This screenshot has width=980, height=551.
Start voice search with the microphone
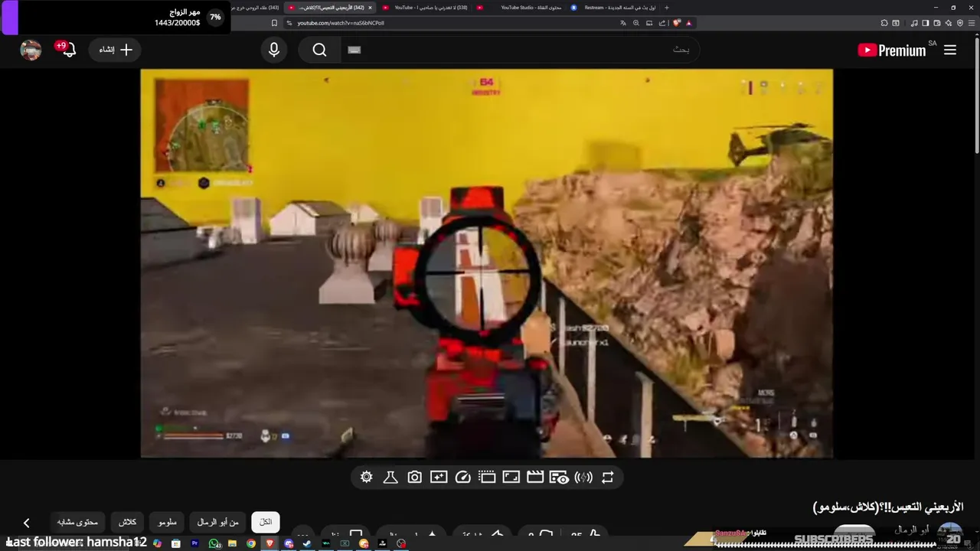(274, 50)
